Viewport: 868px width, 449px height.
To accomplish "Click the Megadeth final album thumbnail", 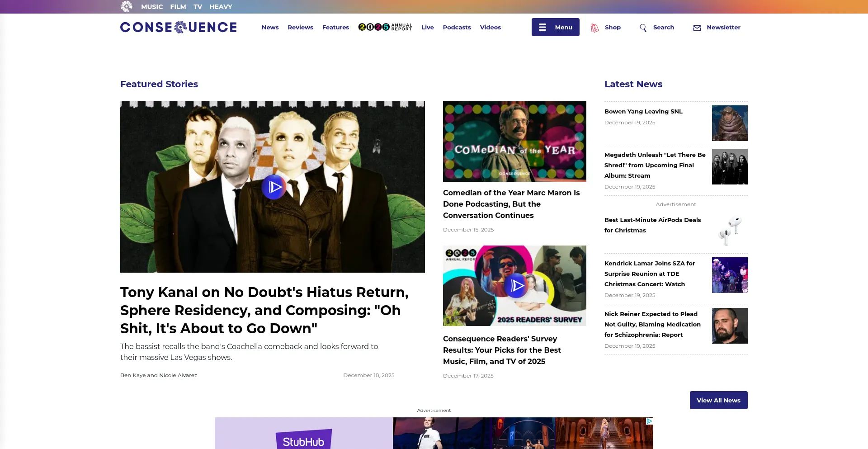I will (730, 166).
